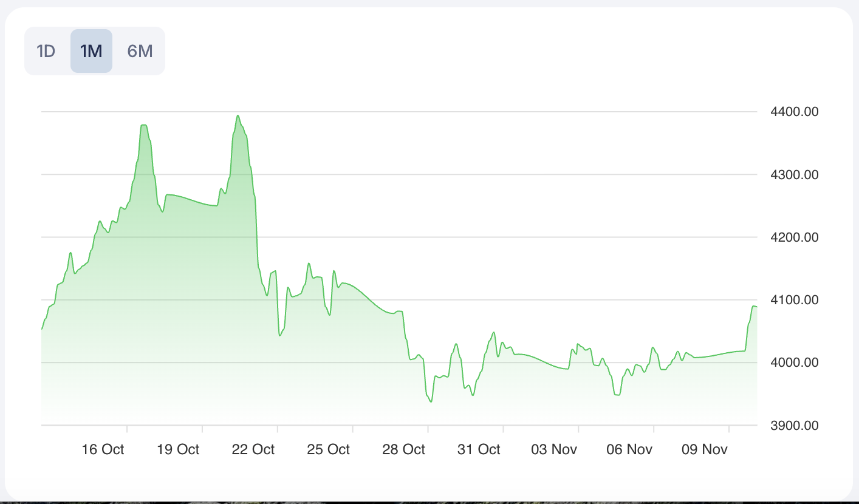Select the 4000.00 price axis label

pos(793,363)
